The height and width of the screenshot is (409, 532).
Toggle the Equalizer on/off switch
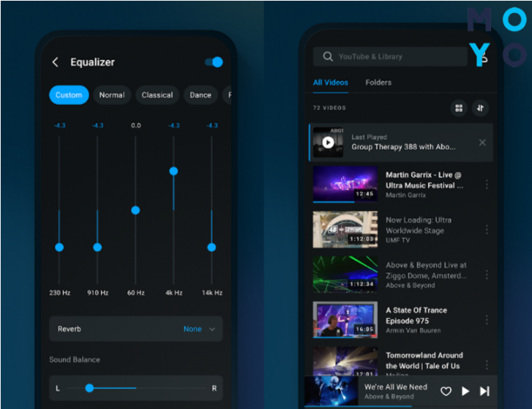tap(214, 63)
